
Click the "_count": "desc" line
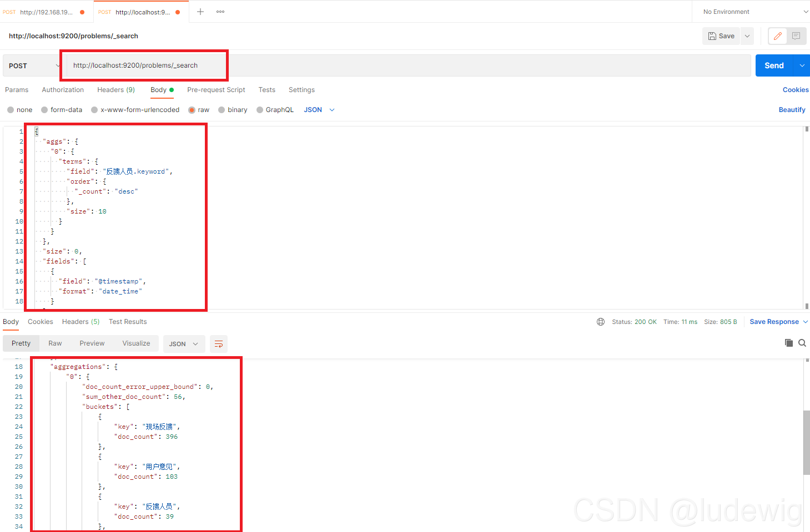(x=106, y=191)
